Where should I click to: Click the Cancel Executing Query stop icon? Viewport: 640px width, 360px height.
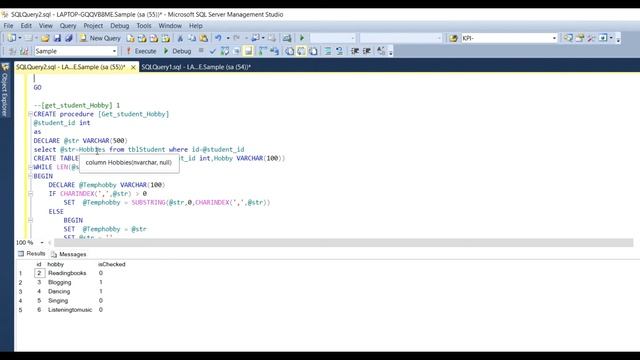pyautogui.click(x=201, y=51)
